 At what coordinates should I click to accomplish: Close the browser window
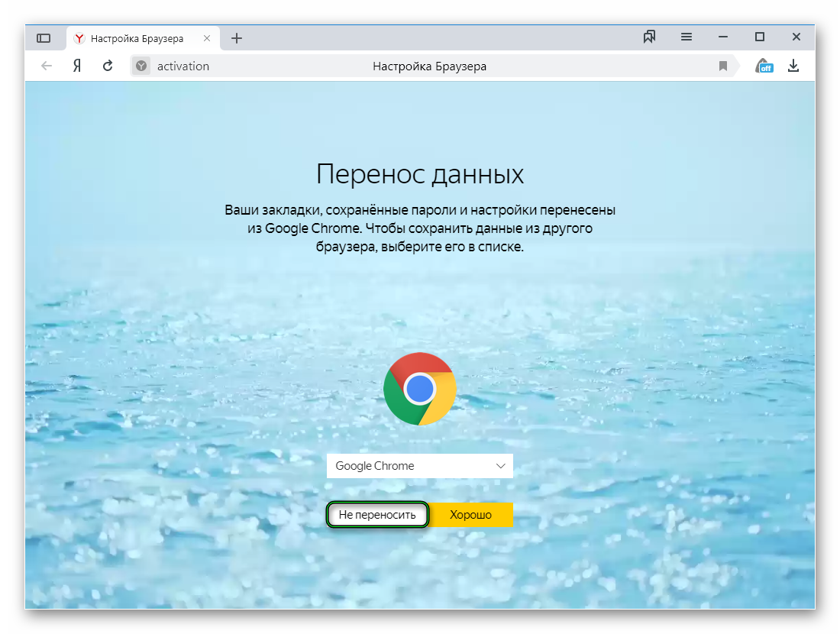796,37
